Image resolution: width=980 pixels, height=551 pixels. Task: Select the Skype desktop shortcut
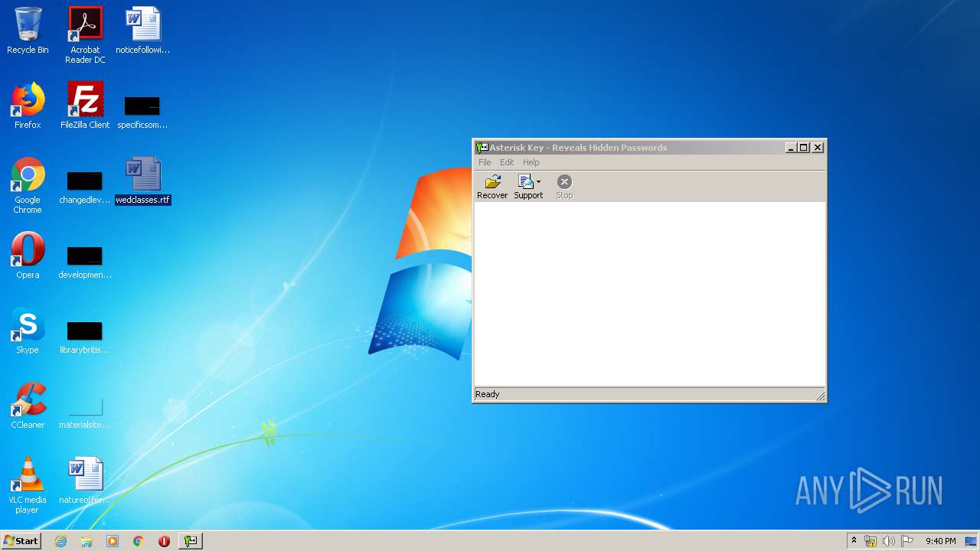[28, 331]
